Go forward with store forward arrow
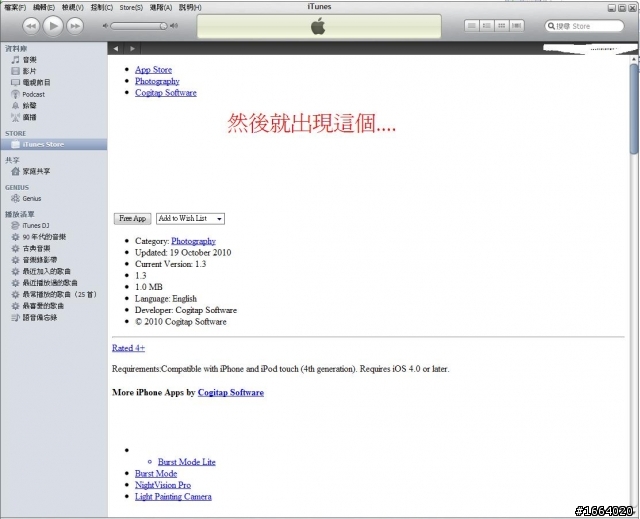Screen dimensions: 640x519 (x=132, y=49)
